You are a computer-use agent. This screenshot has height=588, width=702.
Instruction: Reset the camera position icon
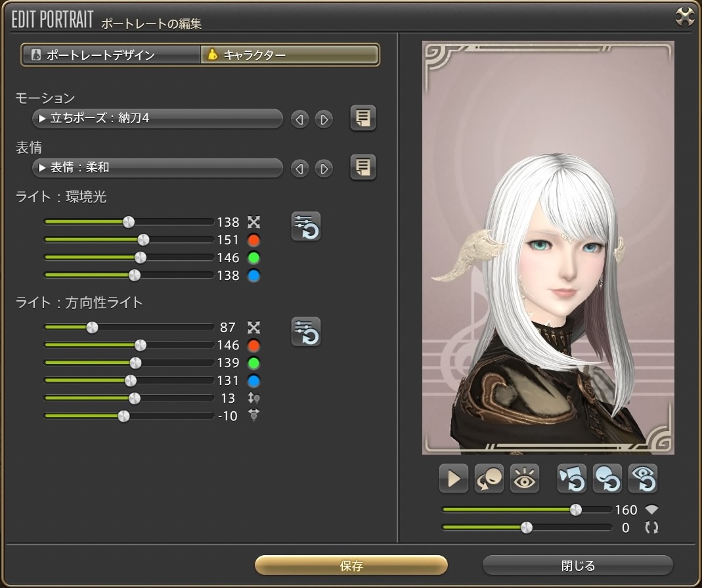[x=571, y=479]
